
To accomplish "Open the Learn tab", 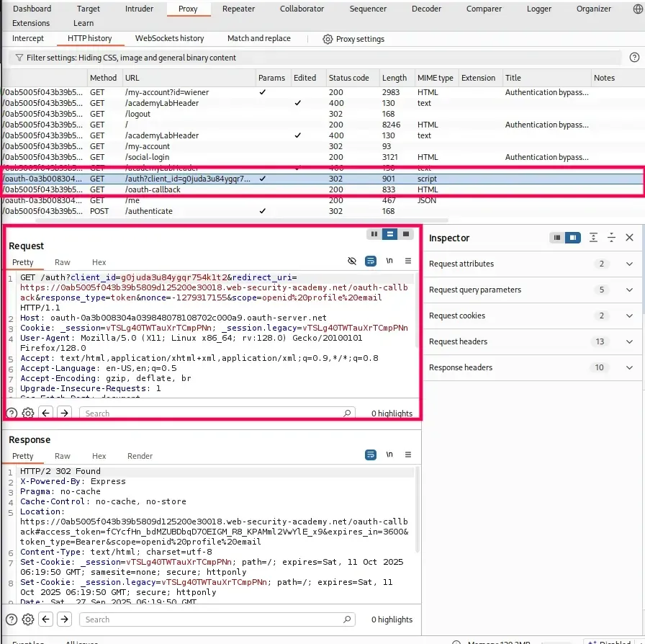I will pyautogui.click(x=84, y=23).
